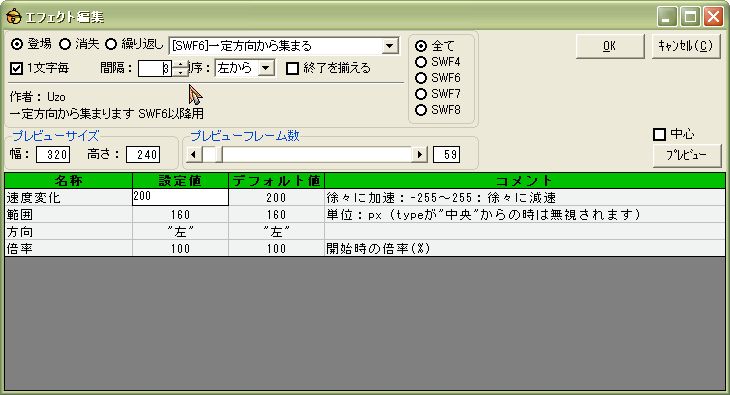730x395 pixels.
Task: Click the 方向 default value ″左″
Action: 276,232
